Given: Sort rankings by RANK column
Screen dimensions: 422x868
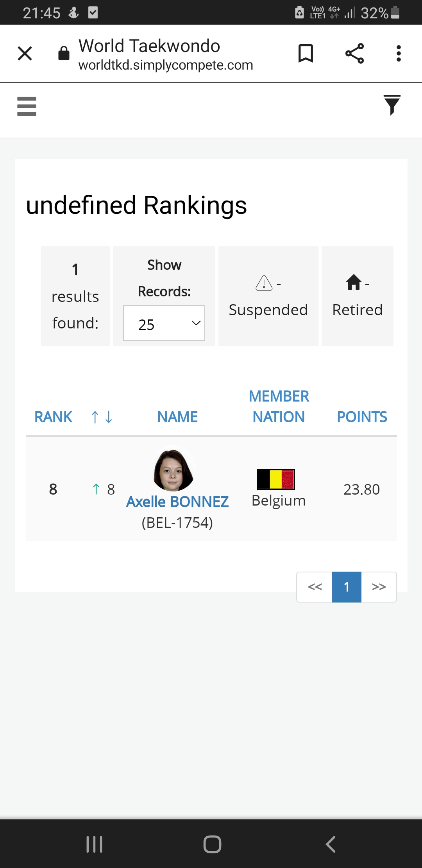Looking at the screenshot, I should [x=54, y=417].
